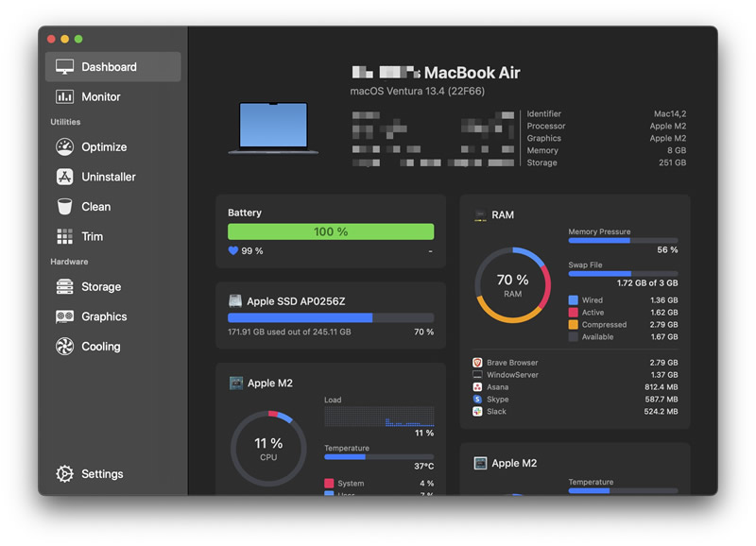
Task: Click the CPU Load history graph
Action: click(x=379, y=417)
